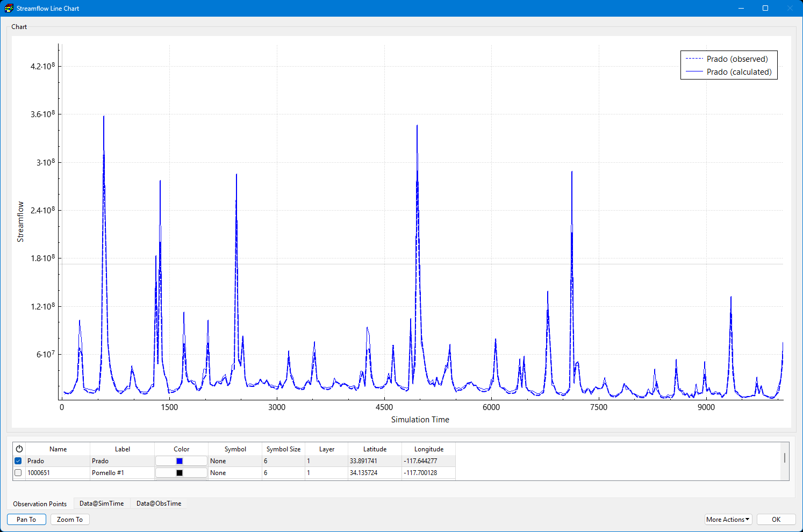Close the Streamflow Line Chart window
803x532 pixels.
tap(790, 8)
